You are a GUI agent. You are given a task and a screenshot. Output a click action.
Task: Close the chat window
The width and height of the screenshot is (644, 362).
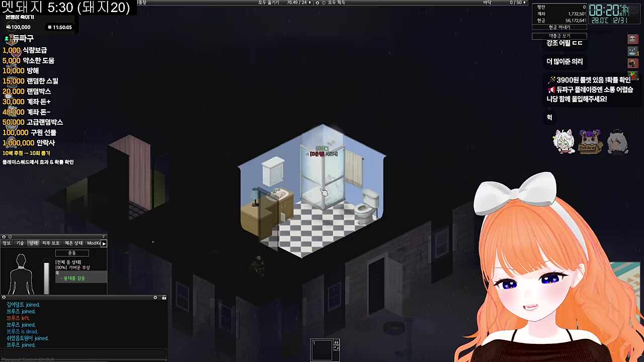pos(4,298)
